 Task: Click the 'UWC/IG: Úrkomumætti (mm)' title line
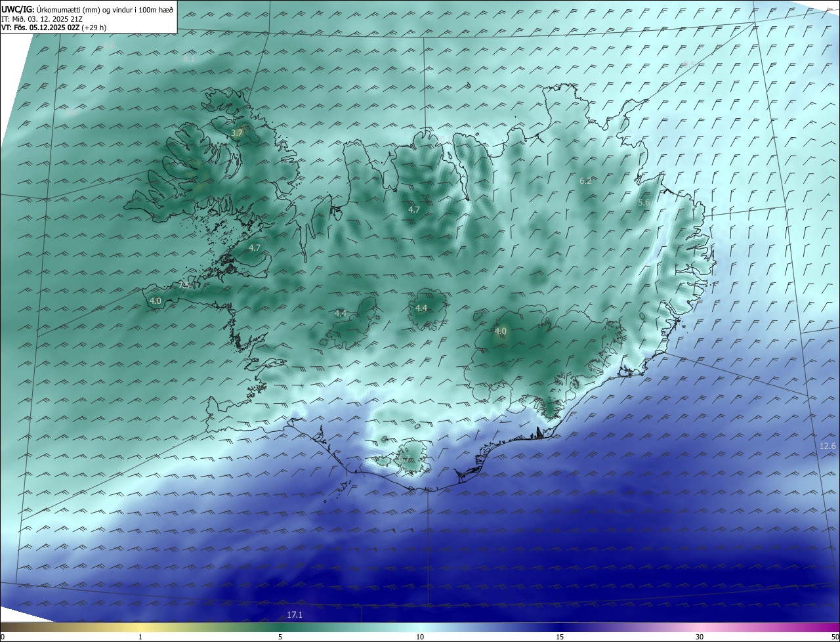coord(87,9)
